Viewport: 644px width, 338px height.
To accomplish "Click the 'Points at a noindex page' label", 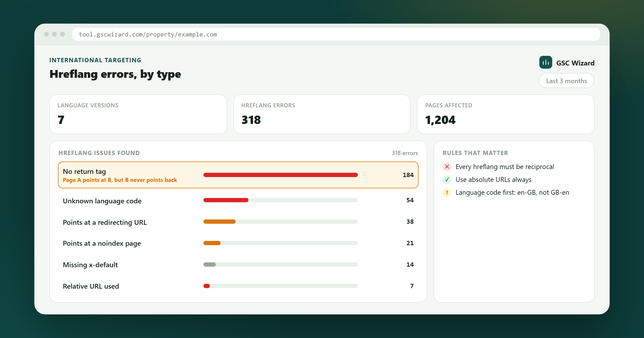I will coord(102,243).
